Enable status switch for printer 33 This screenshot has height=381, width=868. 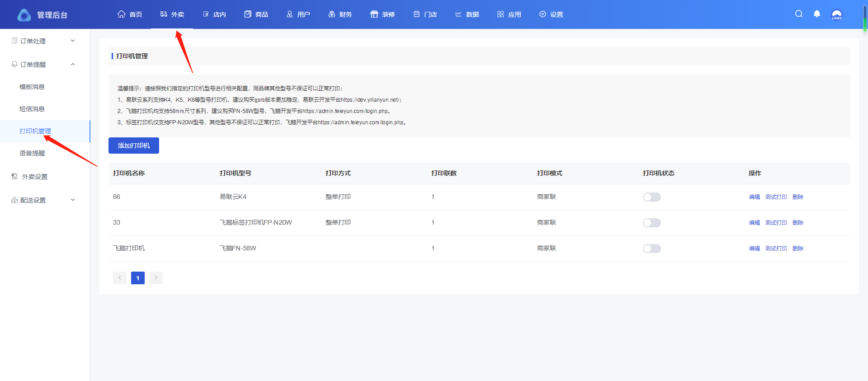pos(651,223)
